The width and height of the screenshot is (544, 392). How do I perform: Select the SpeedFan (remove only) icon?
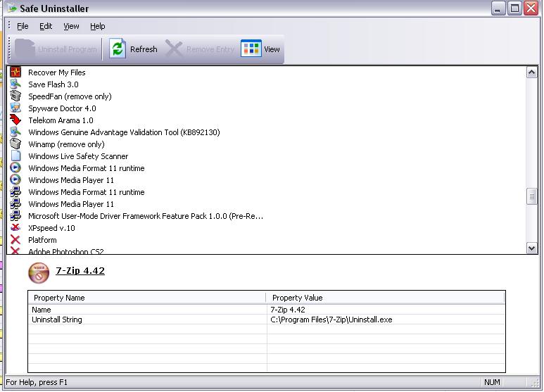pyautogui.click(x=15, y=96)
